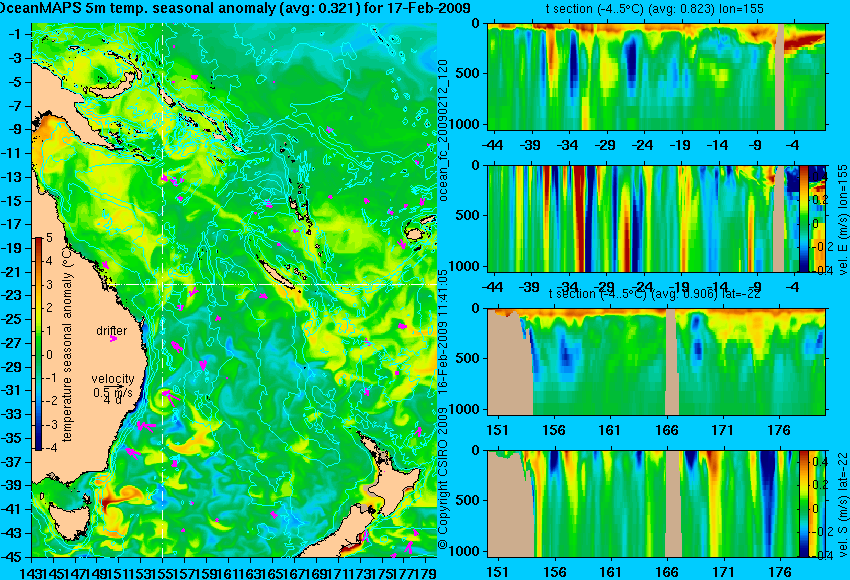
Task: Click the '-24' tick under the top section
Action: (642, 145)
